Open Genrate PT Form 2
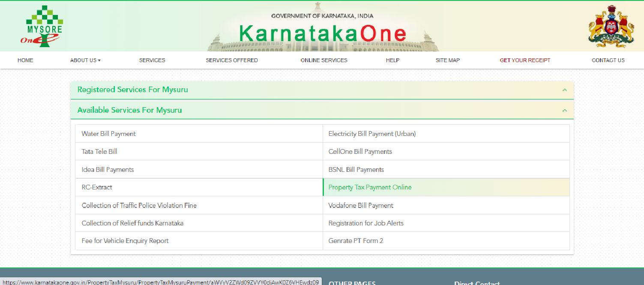Image resolution: width=644 pixels, height=285 pixels. [356, 240]
